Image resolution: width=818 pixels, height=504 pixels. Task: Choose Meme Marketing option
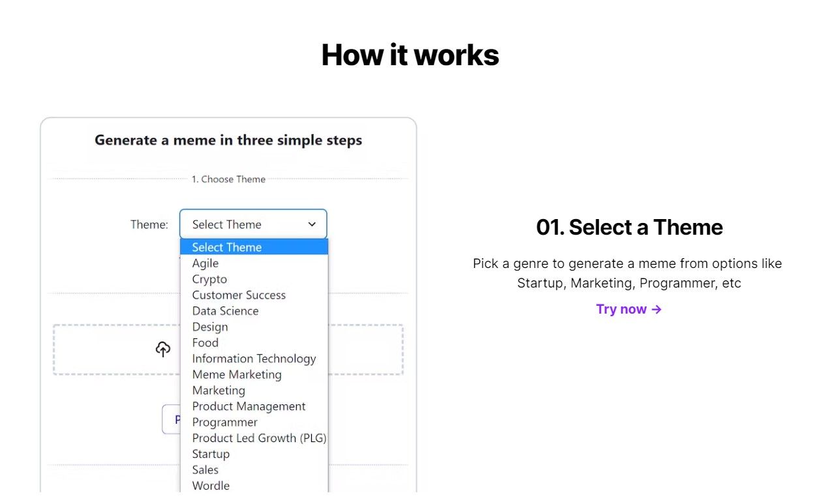tap(254, 374)
